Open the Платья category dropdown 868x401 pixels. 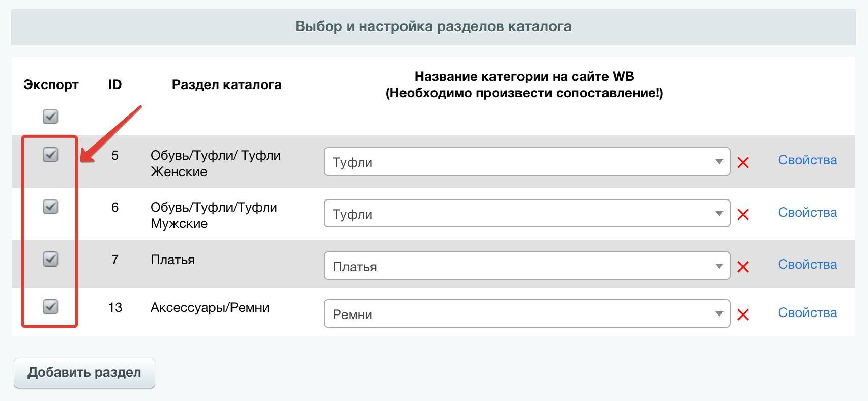click(x=527, y=266)
